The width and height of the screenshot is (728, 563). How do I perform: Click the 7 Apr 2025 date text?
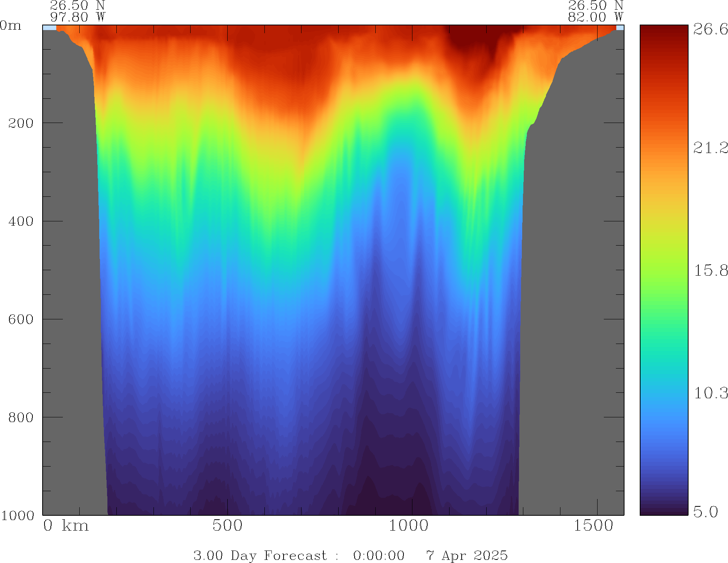(466, 555)
